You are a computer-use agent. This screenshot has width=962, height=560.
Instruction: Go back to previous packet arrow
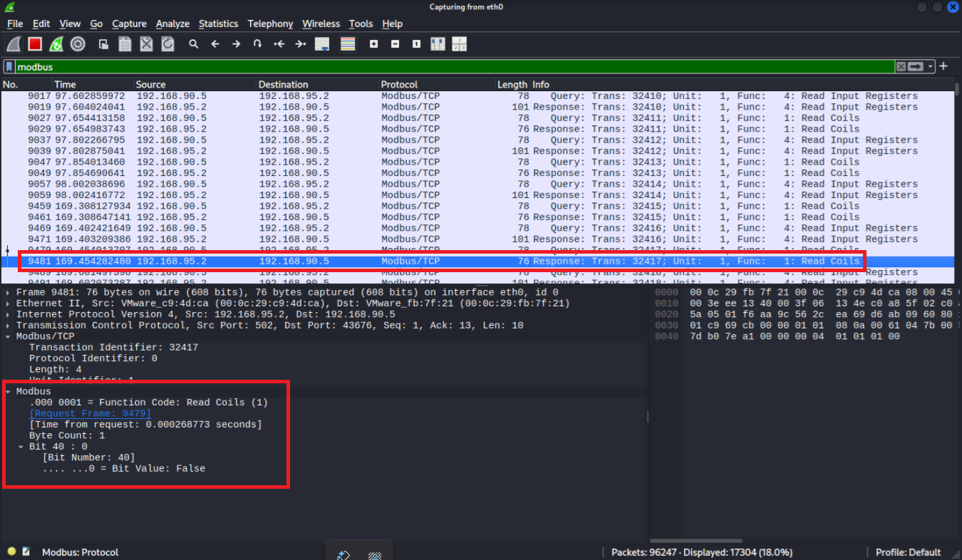[214, 44]
